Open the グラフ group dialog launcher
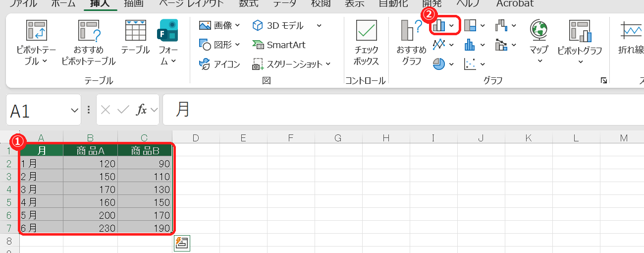 (x=604, y=80)
